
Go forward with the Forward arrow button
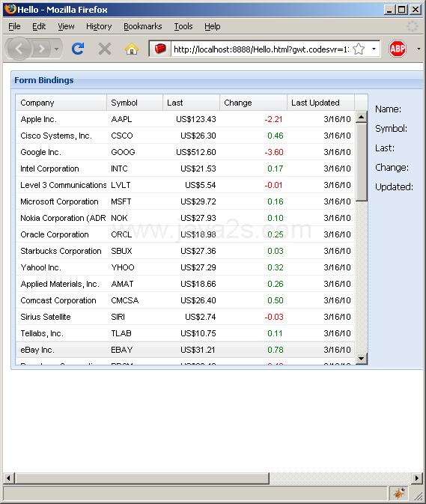coord(41,49)
